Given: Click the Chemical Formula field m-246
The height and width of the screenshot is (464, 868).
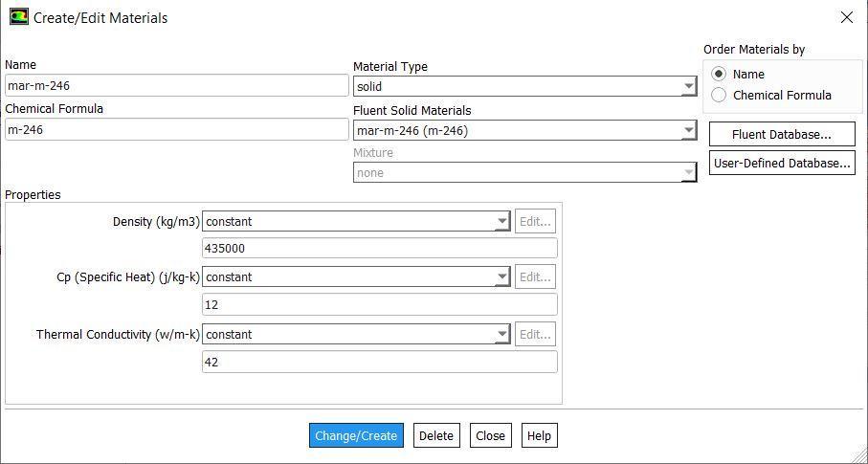Looking at the screenshot, I should [x=177, y=129].
